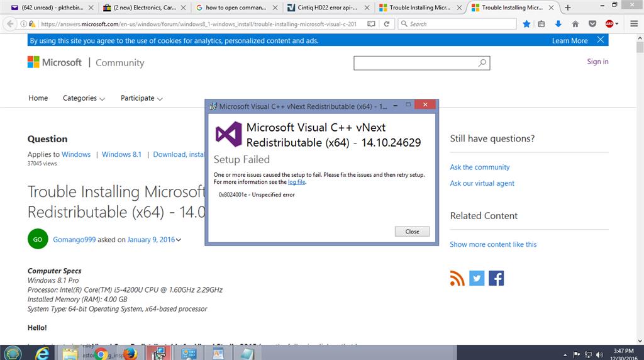Click the Ask the community link
Screen dimensions: 644x360
coord(480,167)
